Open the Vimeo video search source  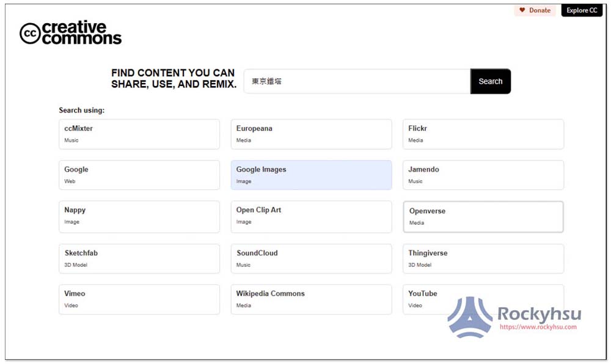[139, 299]
